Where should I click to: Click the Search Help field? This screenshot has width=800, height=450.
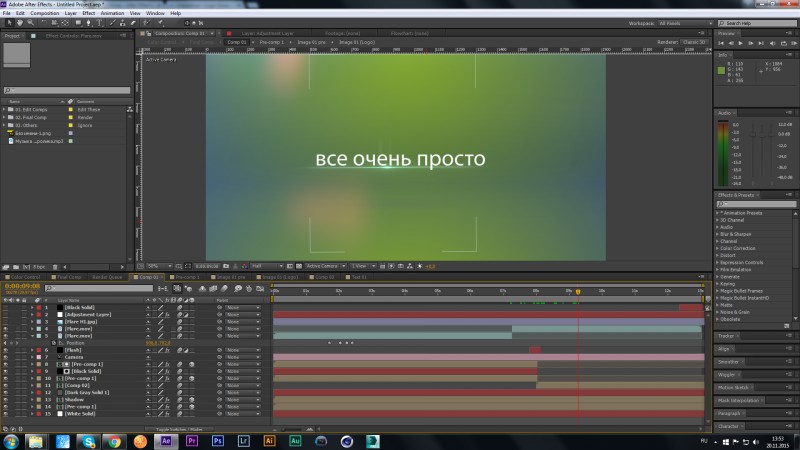757,23
